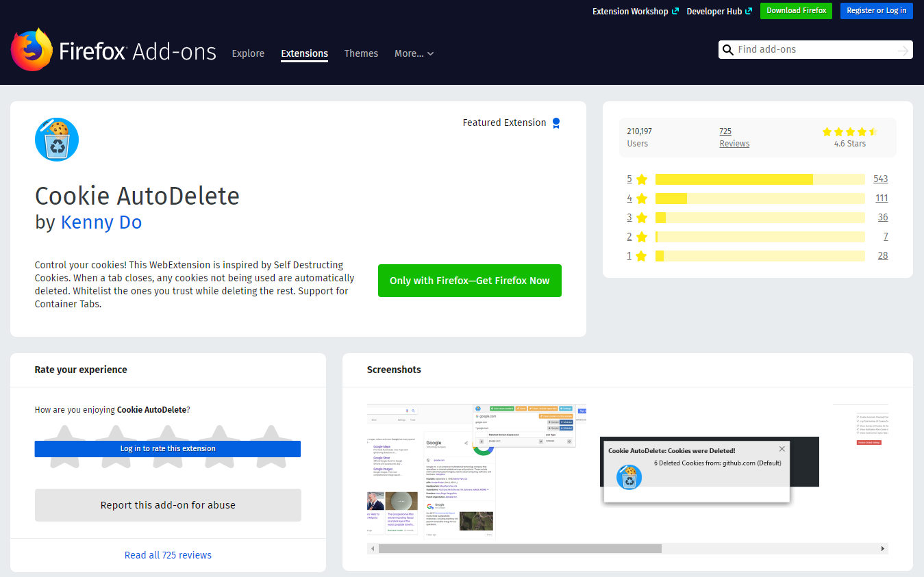Click the star icon for 5-star ratings
This screenshot has height=577, width=924.
pyautogui.click(x=642, y=179)
